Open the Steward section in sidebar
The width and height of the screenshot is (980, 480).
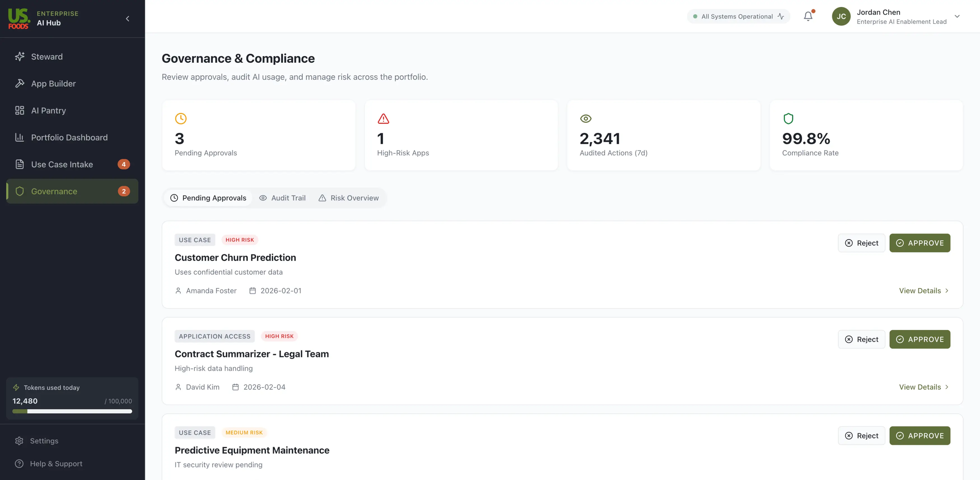[x=47, y=56]
